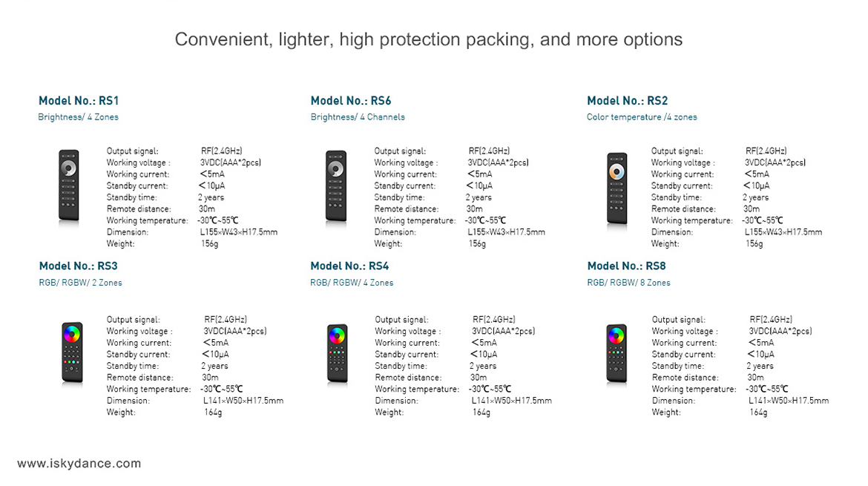Select the Model No.: RS4 heading
Image resolution: width=868 pixels, height=486 pixels.
350,266
